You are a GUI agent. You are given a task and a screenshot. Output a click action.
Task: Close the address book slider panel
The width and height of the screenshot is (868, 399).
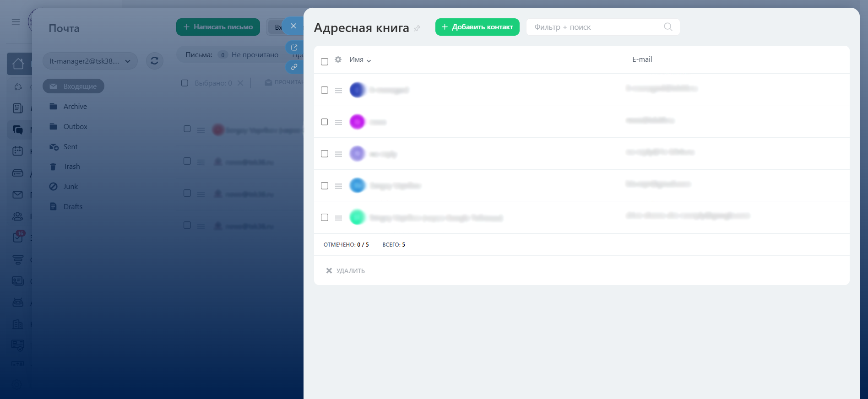point(293,26)
